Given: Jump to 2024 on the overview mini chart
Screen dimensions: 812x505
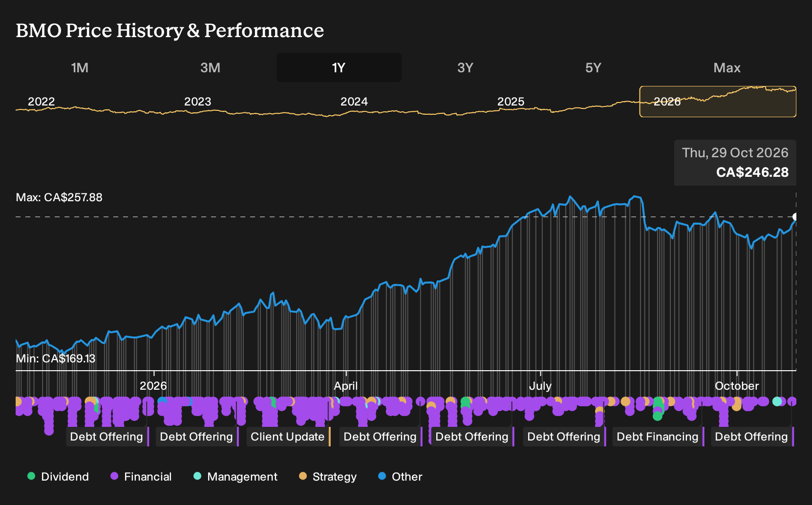Looking at the screenshot, I should [354, 102].
